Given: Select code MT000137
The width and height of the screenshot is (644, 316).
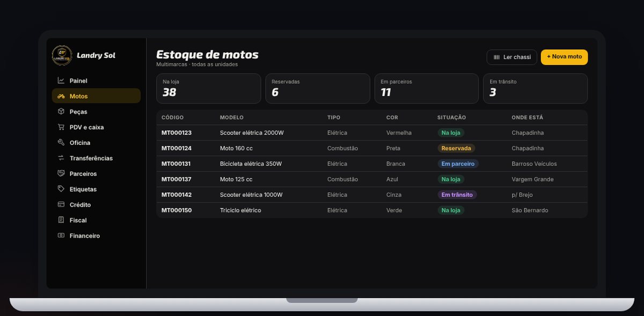Looking at the screenshot, I should (177, 179).
